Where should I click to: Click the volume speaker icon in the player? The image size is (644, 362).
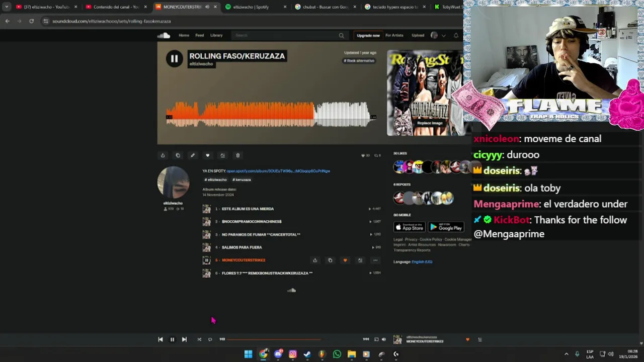(x=383, y=339)
